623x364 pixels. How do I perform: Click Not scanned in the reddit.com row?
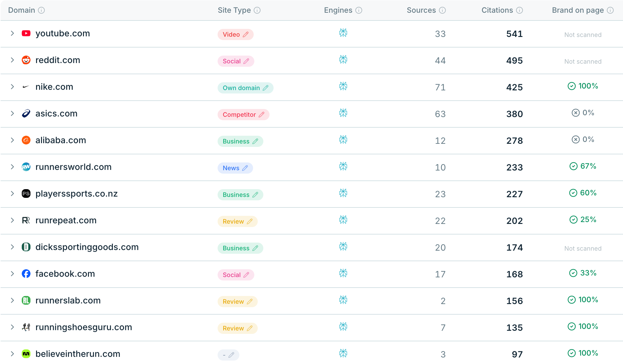[583, 61]
